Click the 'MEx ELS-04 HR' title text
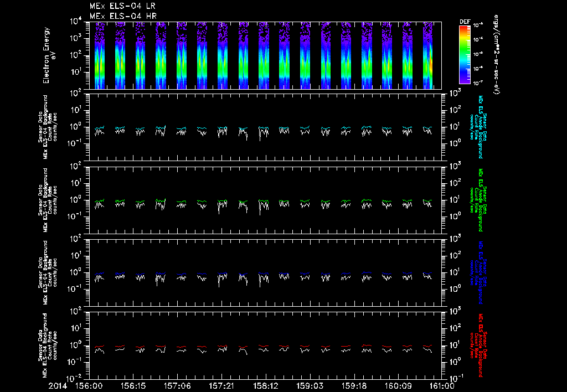Screen dimensions: 567x392 pos(123,16)
